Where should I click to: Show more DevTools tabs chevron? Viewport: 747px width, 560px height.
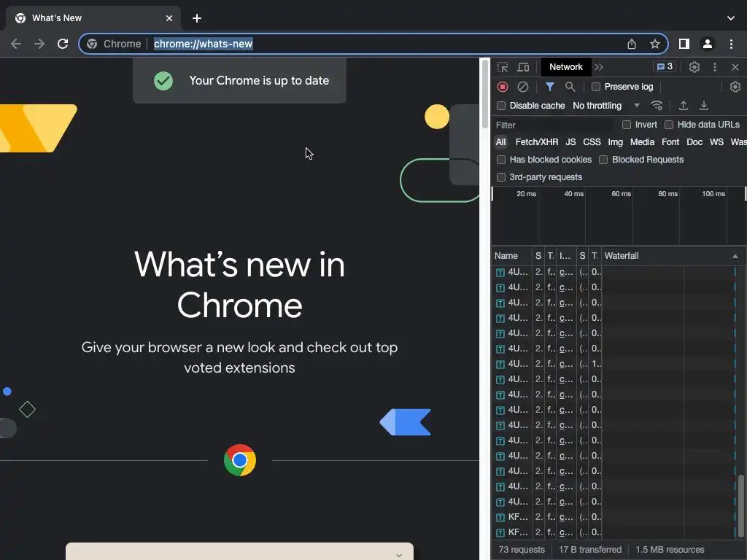pyautogui.click(x=599, y=67)
